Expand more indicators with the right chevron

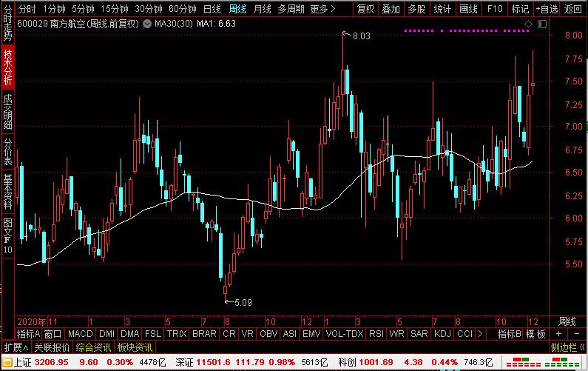point(480,334)
